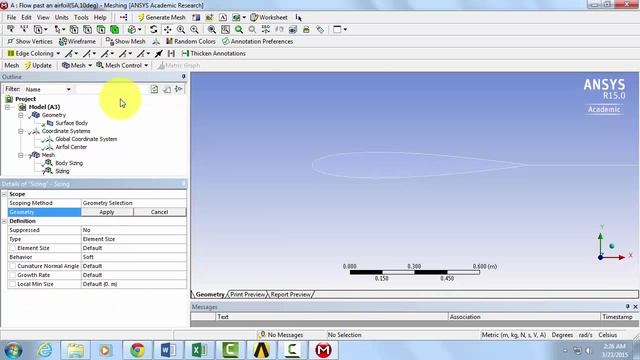Collapse the Geometry tree node
640x360 pixels.
coord(20,115)
